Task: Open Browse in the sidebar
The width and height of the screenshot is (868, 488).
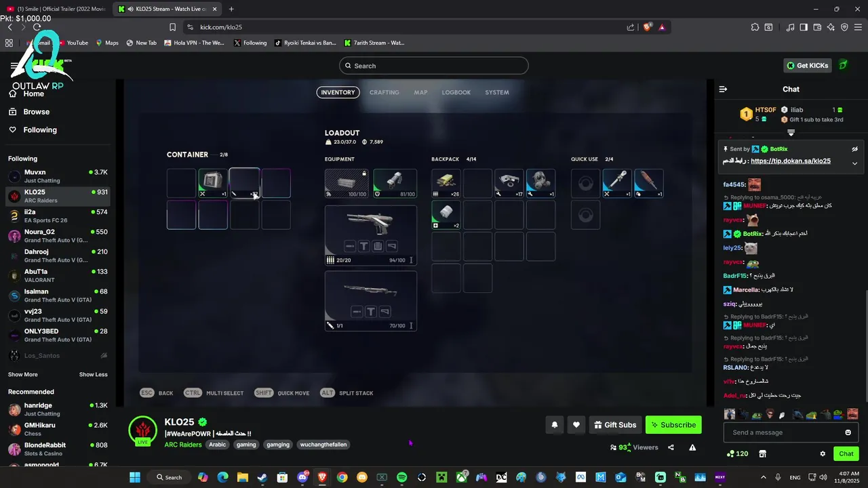Action: 37,112
